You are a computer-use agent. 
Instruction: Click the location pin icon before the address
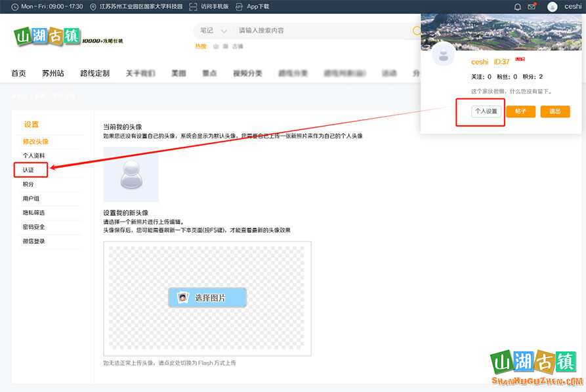(x=94, y=7)
